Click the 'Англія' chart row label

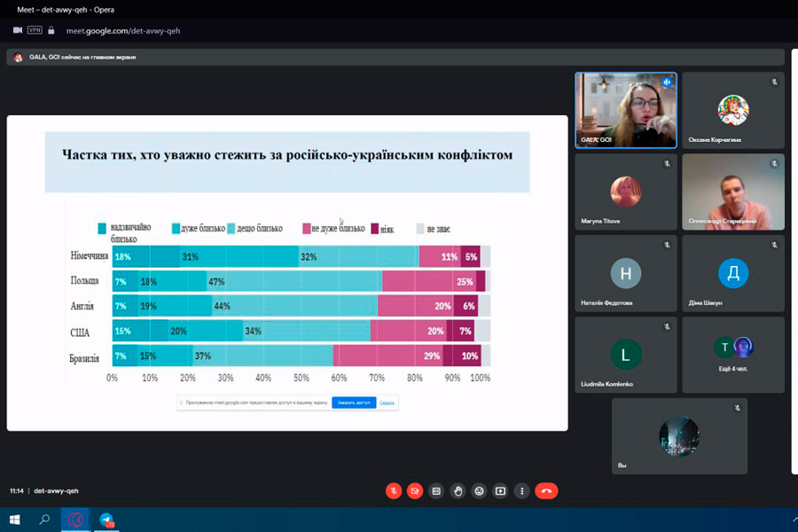click(82, 306)
